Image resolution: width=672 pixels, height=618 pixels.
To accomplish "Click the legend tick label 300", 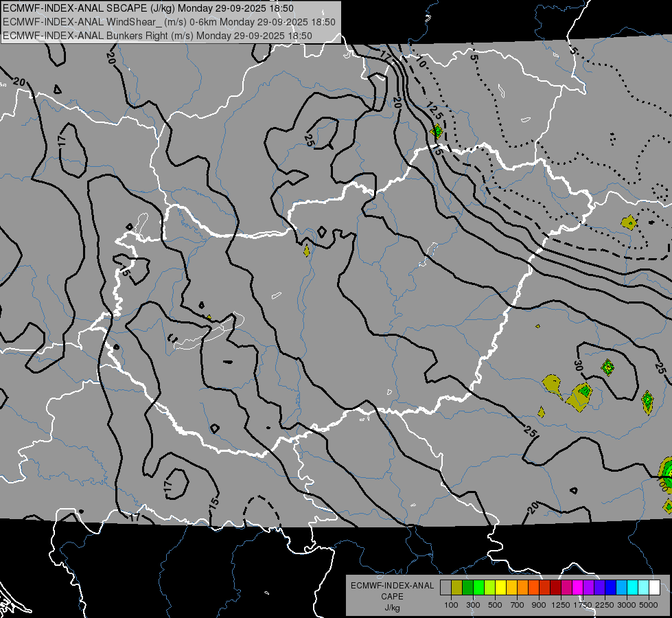I will [473, 605].
